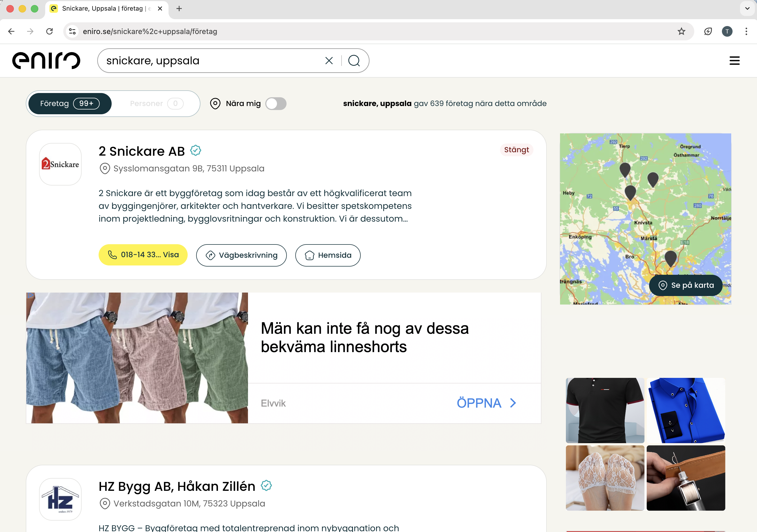
Task: Open a new browser tab
Action: click(179, 9)
